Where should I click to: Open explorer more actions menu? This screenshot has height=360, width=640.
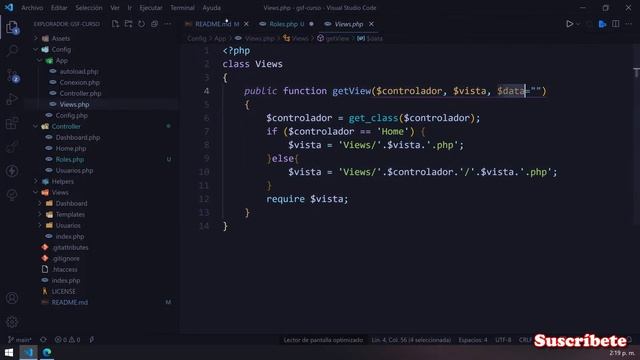click(x=167, y=24)
